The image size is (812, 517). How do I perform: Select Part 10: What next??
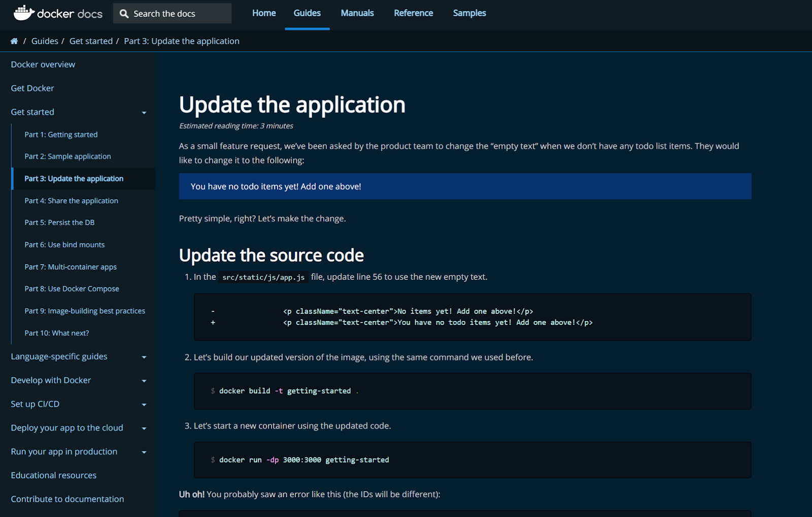[x=57, y=333]
